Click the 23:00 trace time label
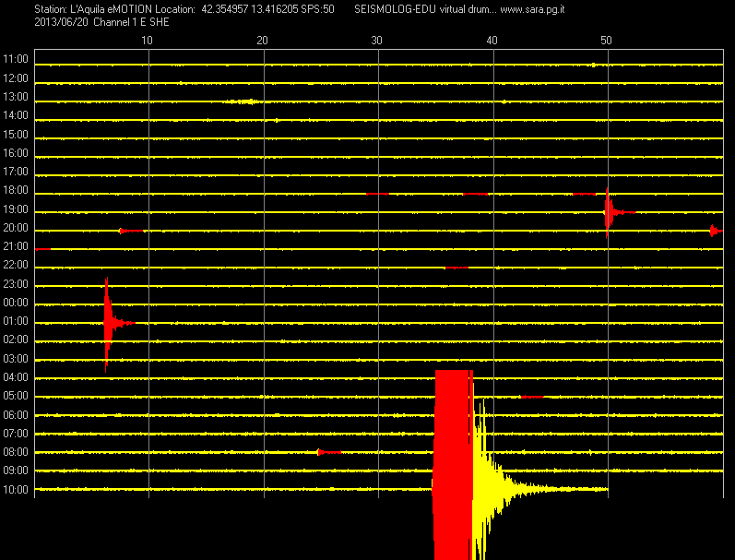 coord(16,284)
